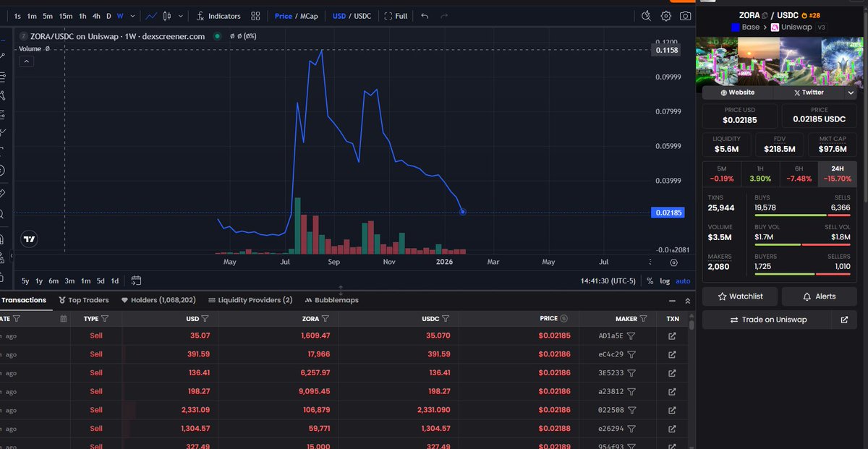The image size is (868, 449).
Task: Switch chart quote to USD
Action: pyautogui.click(x=339, y=16)
